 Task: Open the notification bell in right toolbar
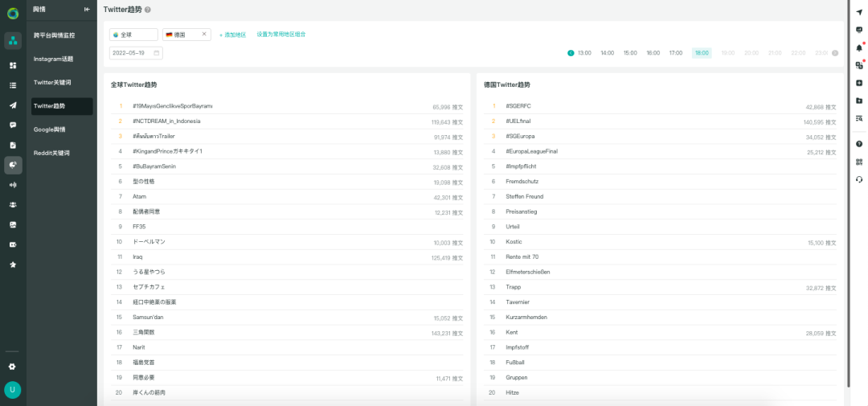click(859, 47)
